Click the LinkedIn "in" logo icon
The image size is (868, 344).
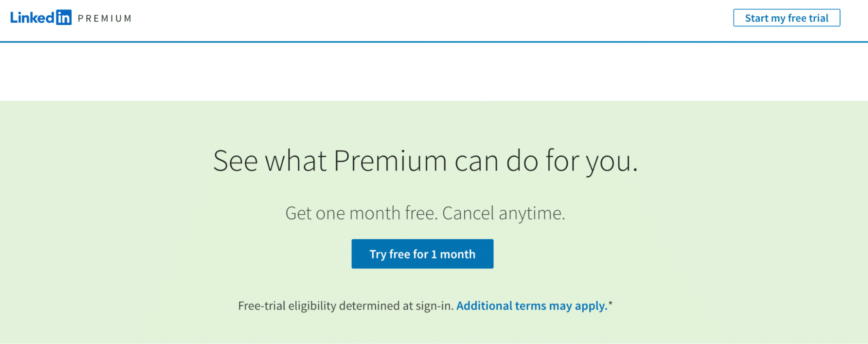tap(64, 17)
